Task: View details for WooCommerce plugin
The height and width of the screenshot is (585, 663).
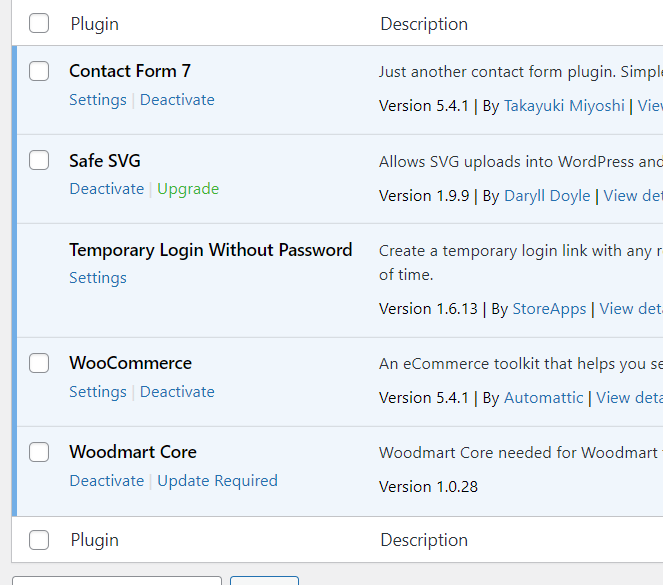Action: point(629,398)
